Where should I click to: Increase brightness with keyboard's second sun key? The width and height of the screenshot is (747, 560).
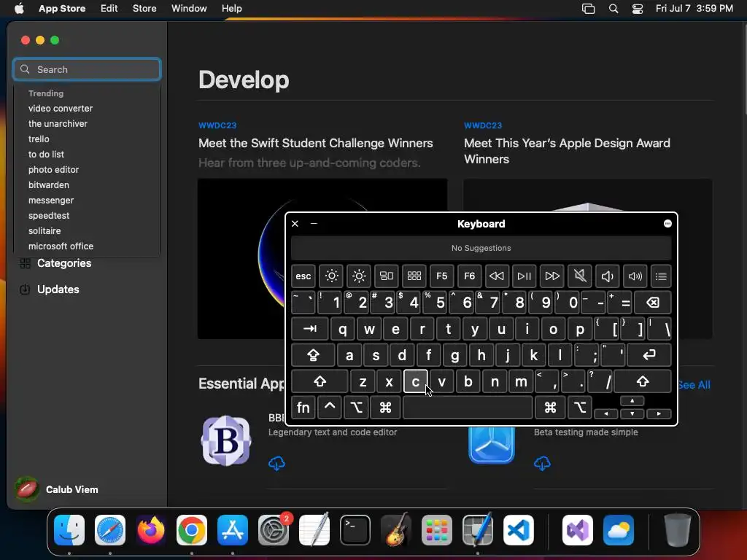coord(359,276)
